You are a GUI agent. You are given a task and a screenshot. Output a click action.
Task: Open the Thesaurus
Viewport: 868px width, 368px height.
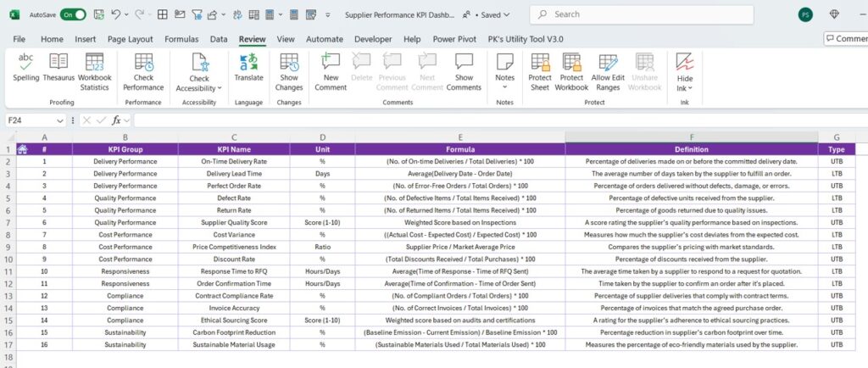[x=58, y=68]
